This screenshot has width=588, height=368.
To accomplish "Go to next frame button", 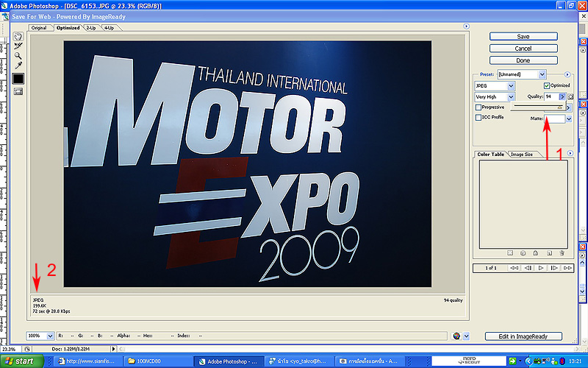I will point(554,268).
